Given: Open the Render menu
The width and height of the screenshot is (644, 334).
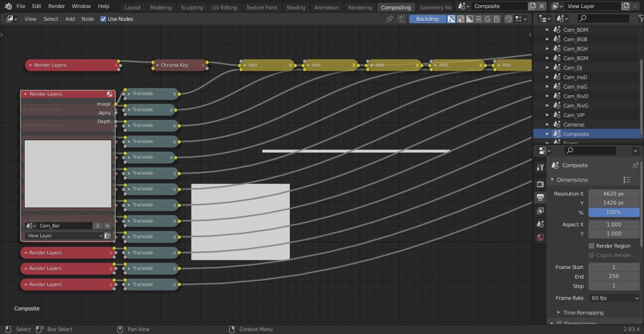Looking at the screenshot, I should point(56,6).
